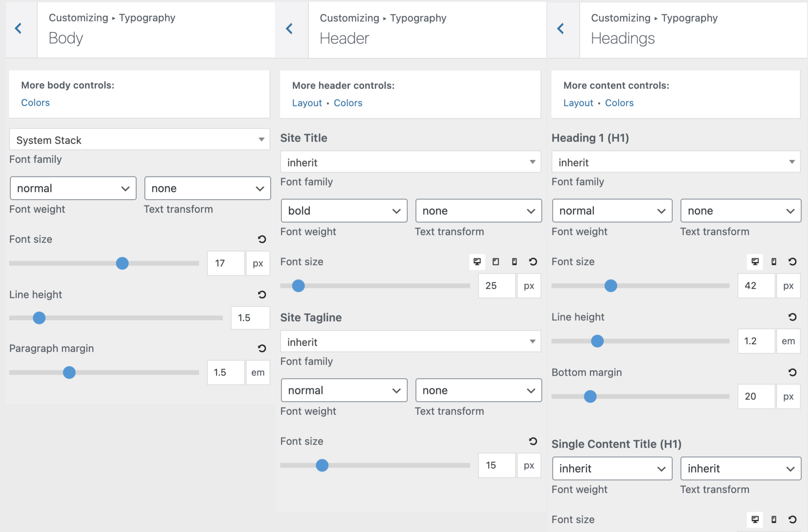This screenshot has width=808, height=532.
Task: Open Heading 1 font weight dropdown
Action: pos(613,211)
